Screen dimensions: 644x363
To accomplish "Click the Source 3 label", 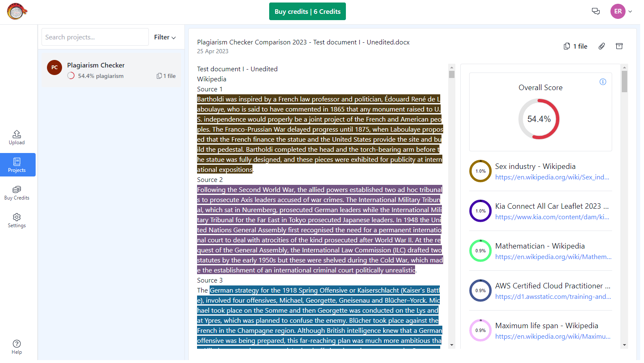I will [x=210, y=280].
